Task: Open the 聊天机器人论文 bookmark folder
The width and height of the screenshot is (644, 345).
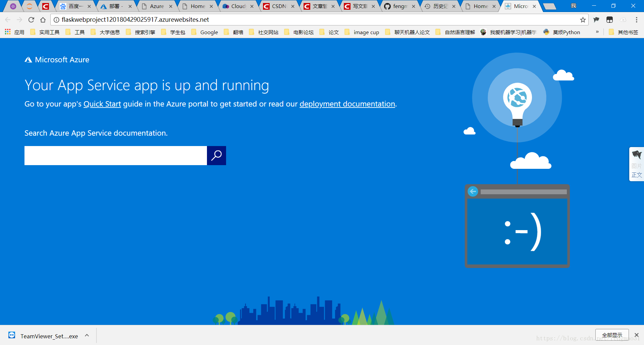Action: 408,32
